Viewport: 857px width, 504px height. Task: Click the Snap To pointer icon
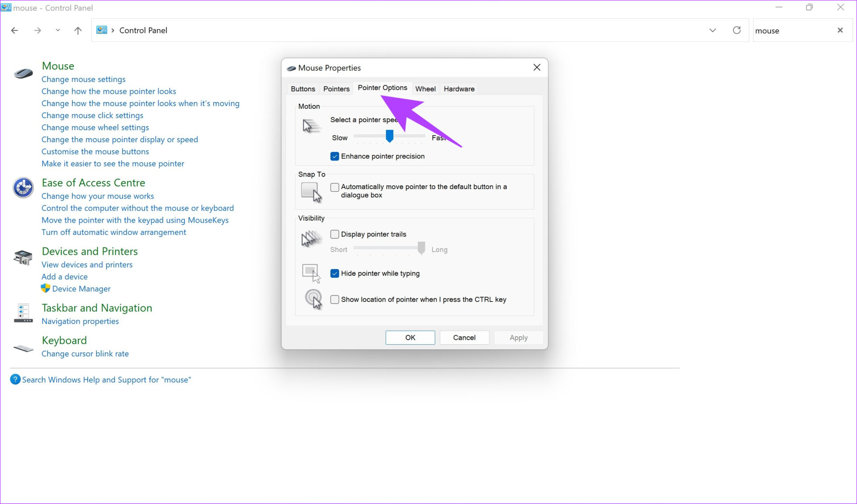(312, 192)
